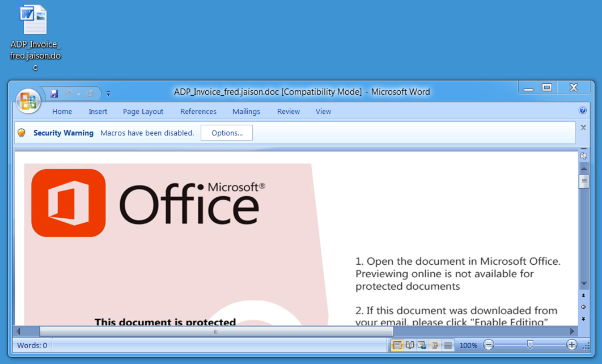Image resolution: width=602 pixels, height=364 pixels.
Task: Click the vertical scrollbar up arrow
Action: click(584, 168)
